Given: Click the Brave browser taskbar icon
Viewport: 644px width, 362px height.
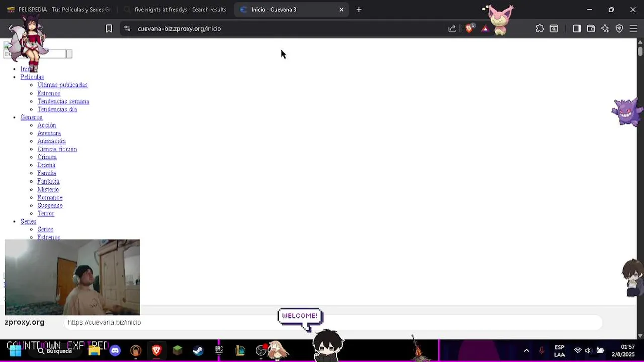Looking at the screenshot, I should [156, 350].
